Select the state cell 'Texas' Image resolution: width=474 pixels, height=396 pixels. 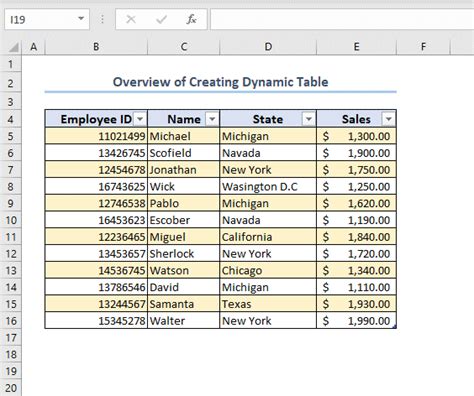click(x=268, y=304)
